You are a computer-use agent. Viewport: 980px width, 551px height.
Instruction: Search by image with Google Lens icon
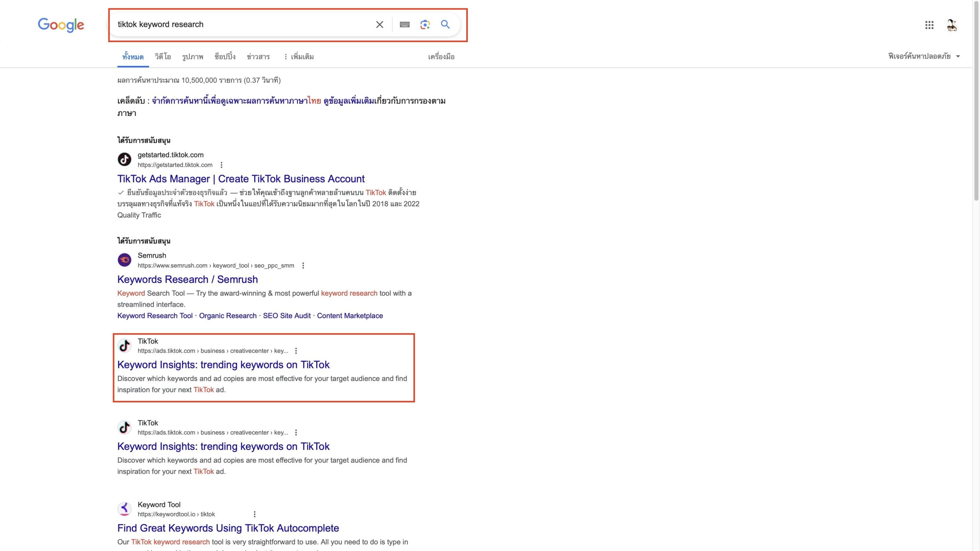pos(425,25)
